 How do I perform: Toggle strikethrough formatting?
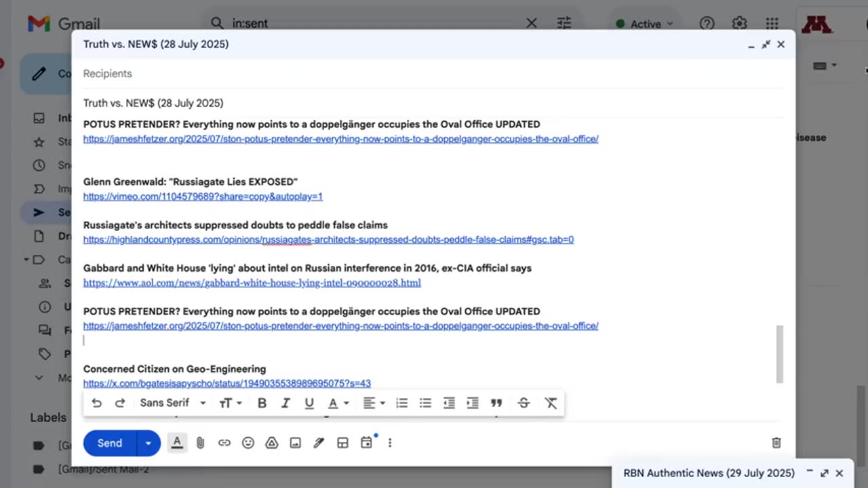coord(524,403)
